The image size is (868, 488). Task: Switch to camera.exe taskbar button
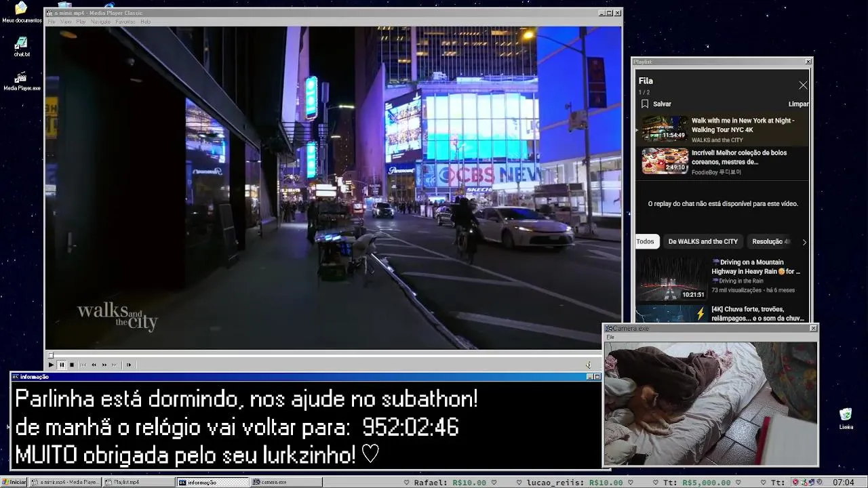[x=286, y=482]
